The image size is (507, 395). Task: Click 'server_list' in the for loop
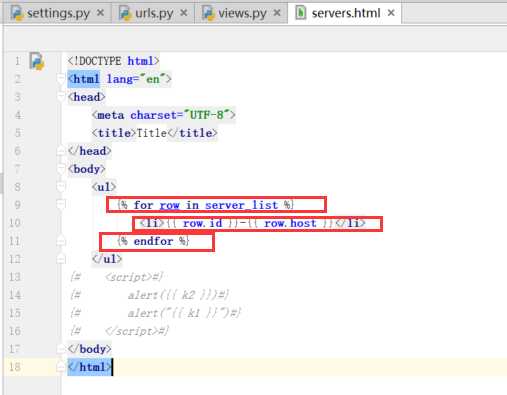pos(241,205)
